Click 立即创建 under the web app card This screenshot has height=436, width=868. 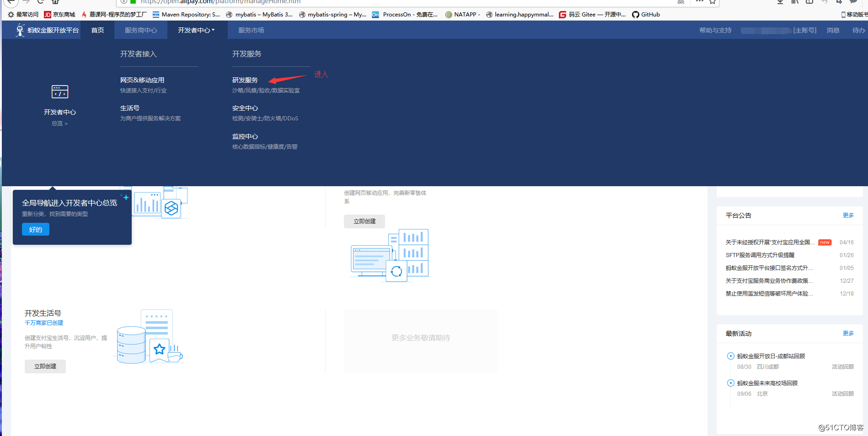tap(364, 221)
